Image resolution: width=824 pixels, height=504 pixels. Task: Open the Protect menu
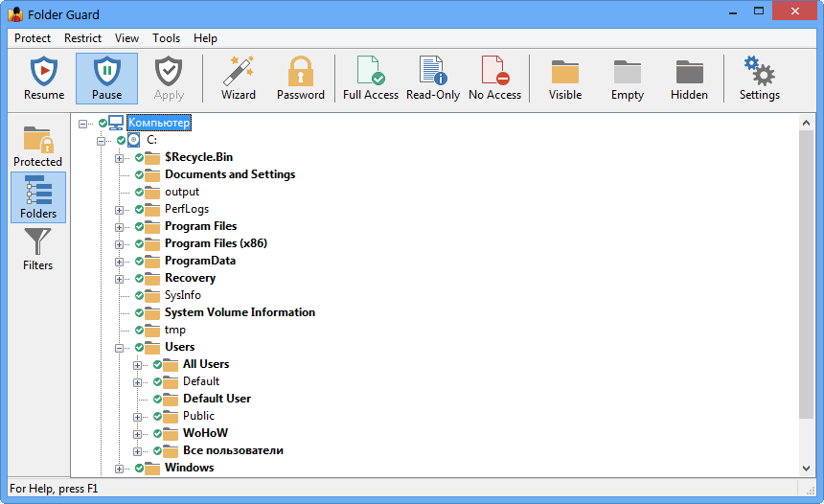(33, 38)
